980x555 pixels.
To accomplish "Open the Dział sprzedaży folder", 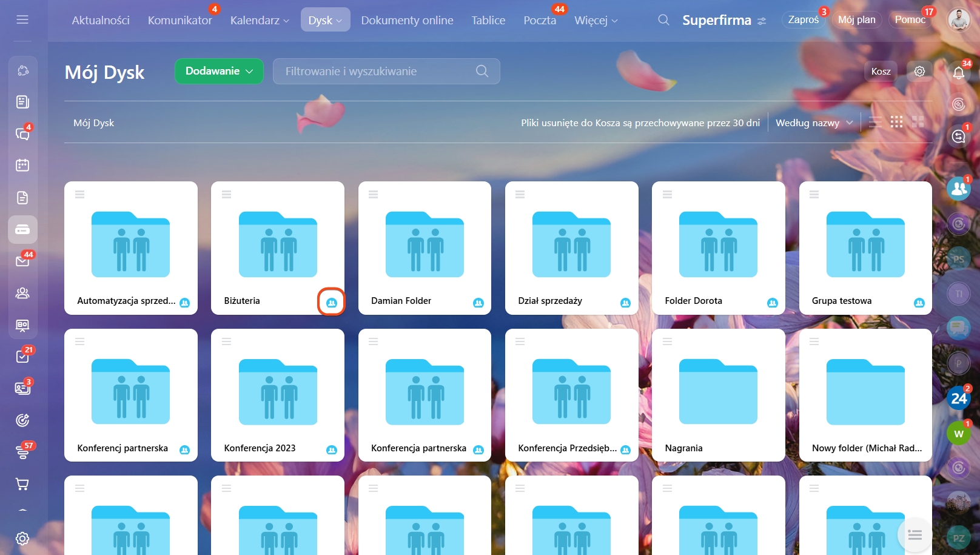I will tap(571, 247).
